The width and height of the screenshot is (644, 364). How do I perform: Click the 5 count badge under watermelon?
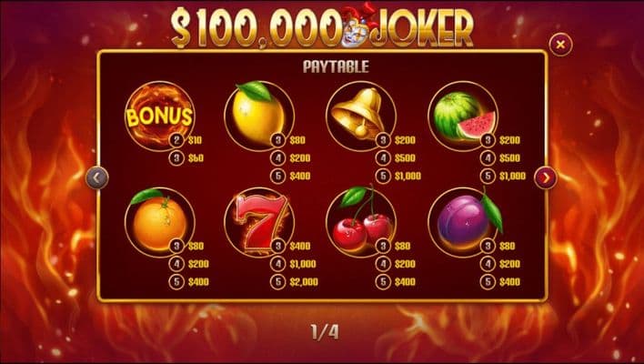(x=488, y=177)
